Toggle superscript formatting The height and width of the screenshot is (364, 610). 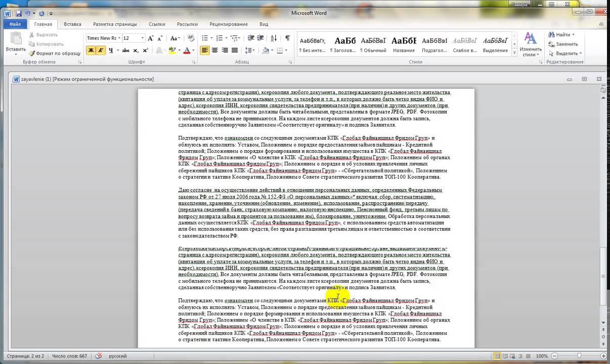click(146, 50)
